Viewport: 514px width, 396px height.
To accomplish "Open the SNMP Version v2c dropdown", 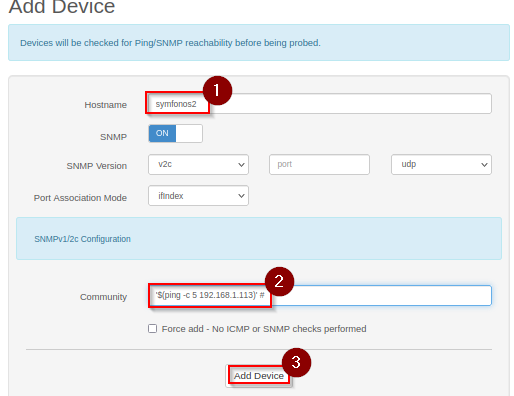I will click(198, 164).
